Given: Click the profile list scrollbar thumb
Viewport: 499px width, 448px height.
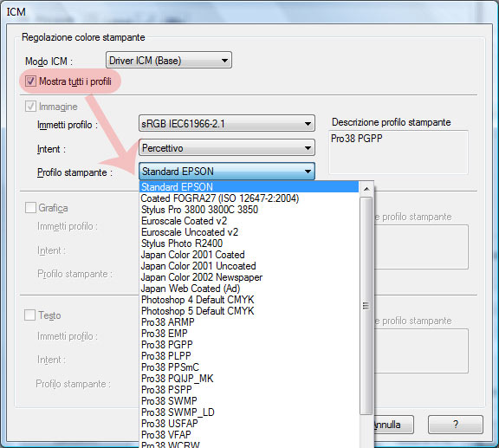Looking at the screenshot, I should [366, 306].
